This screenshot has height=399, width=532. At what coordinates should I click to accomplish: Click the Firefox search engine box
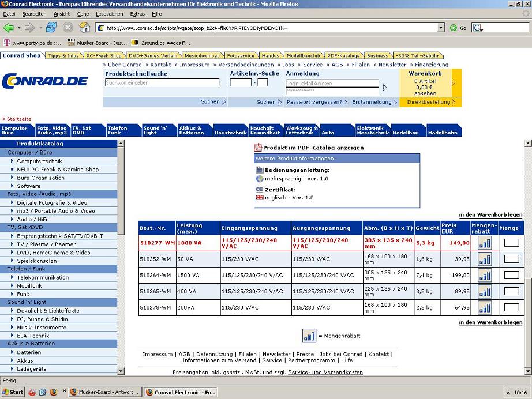pyautogui.click(x=500, y=28)
